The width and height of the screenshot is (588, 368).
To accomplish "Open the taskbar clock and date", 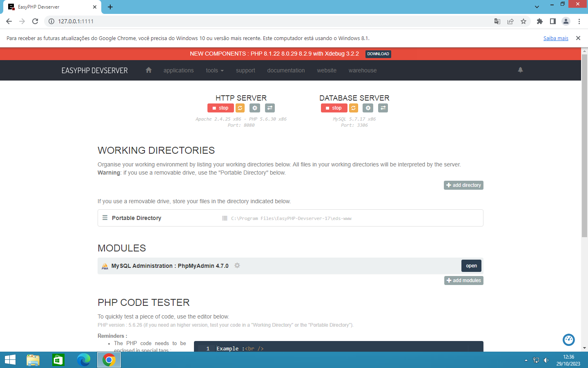I will [x=568, y=360].
